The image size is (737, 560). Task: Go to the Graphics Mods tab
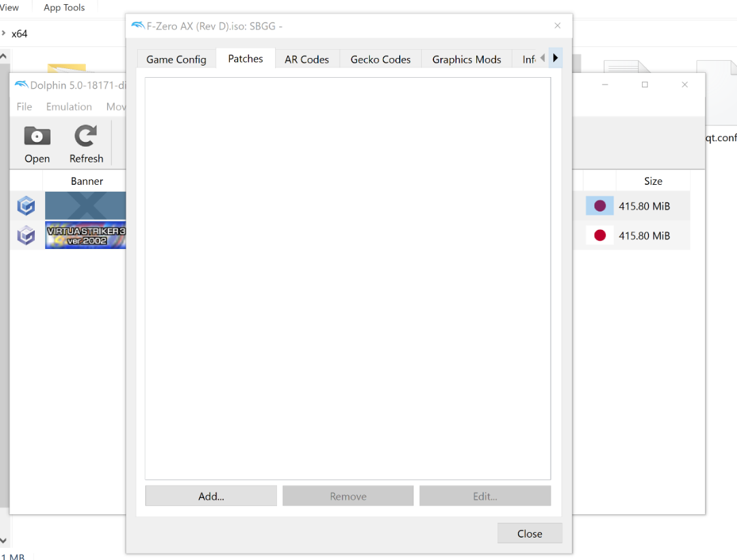(466, 59)
